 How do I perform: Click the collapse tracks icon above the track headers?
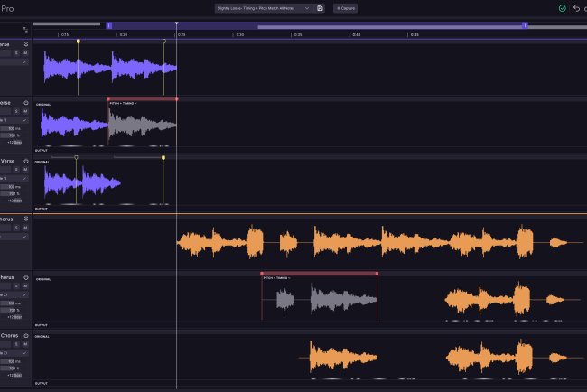(x=25, y=30)
